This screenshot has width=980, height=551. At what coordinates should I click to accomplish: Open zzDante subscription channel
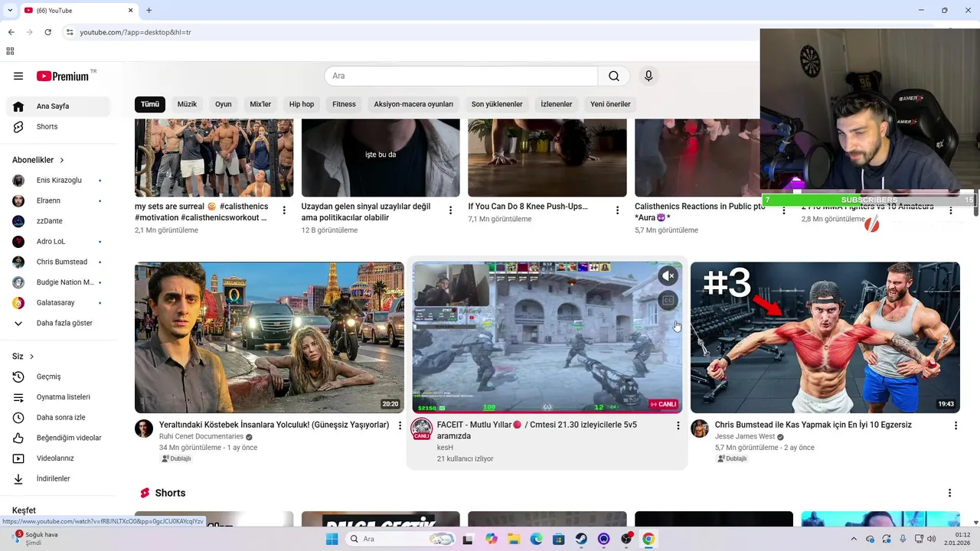[x=58, y=221]
